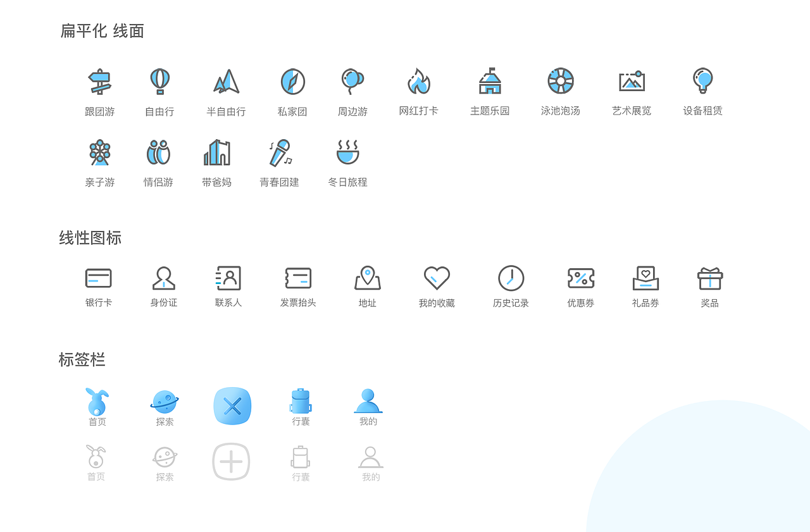
Task: Select the 身份证 ID person icon
Action: tap(164, 278)
